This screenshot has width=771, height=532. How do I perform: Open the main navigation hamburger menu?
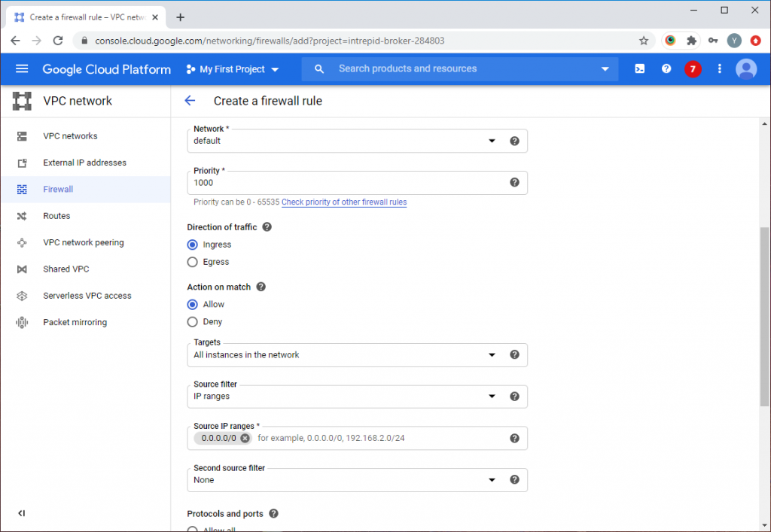tap(22, 68)
